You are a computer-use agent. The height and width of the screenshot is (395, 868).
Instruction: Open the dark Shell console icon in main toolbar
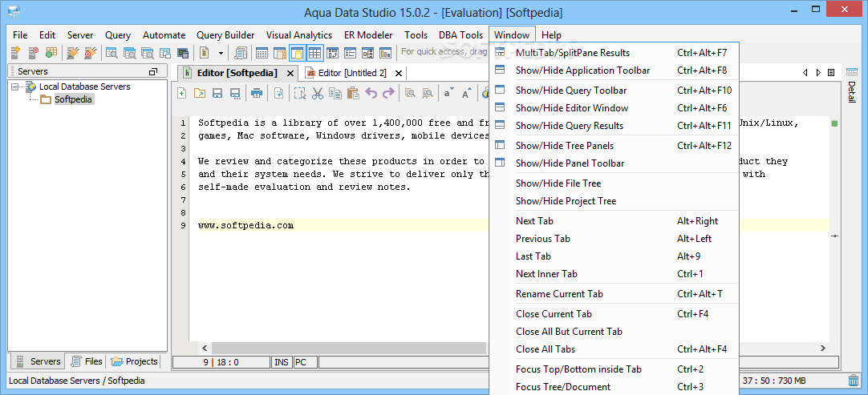183,53
